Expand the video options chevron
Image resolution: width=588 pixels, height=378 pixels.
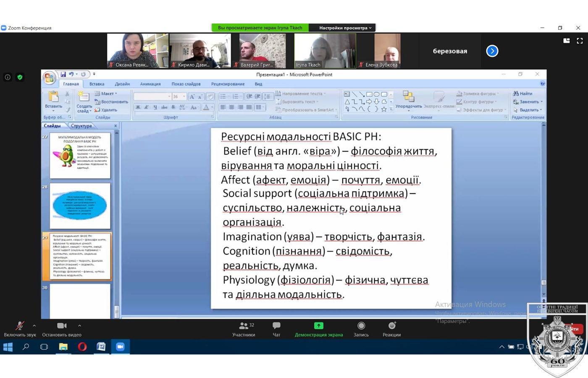(x=79, y=325)
